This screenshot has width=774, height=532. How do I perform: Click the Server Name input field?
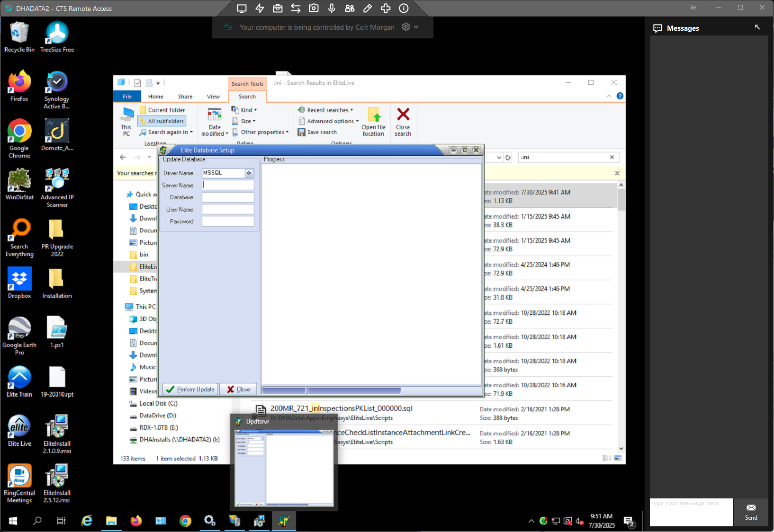228,185
